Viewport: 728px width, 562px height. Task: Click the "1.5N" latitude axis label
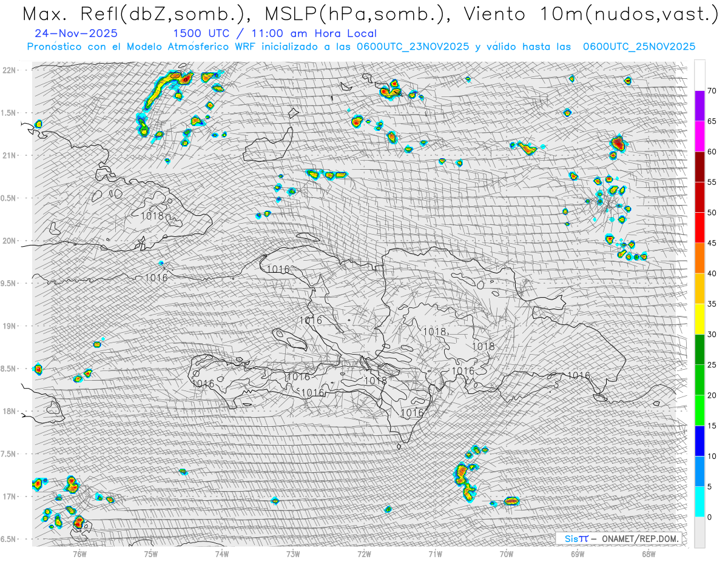[9, 113]
